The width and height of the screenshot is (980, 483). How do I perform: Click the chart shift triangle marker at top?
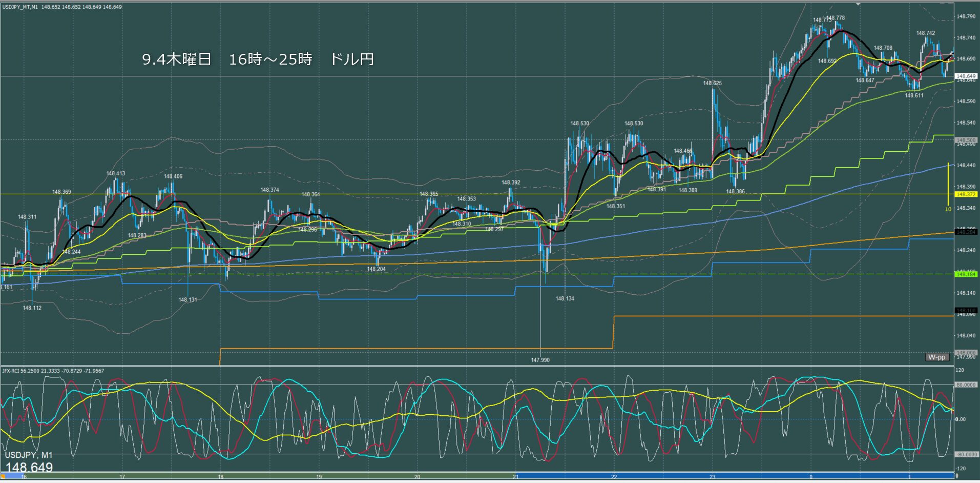[x=859, y=5]
